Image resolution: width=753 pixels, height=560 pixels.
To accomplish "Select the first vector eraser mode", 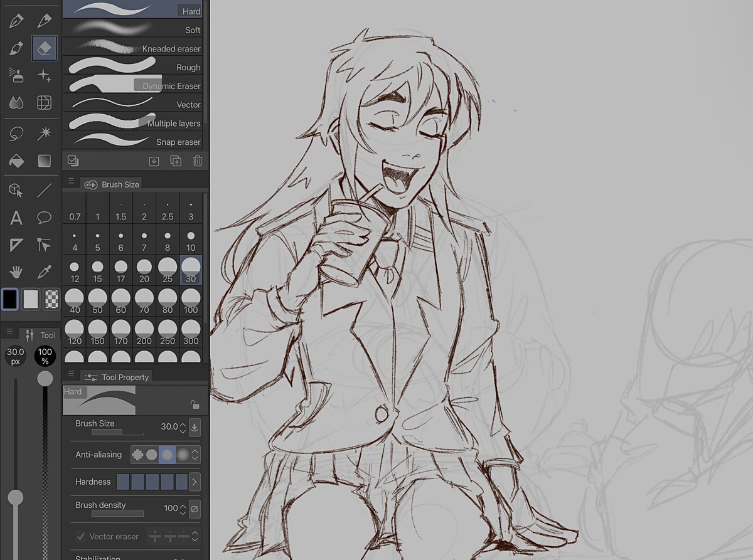I will tap(155, 537).
